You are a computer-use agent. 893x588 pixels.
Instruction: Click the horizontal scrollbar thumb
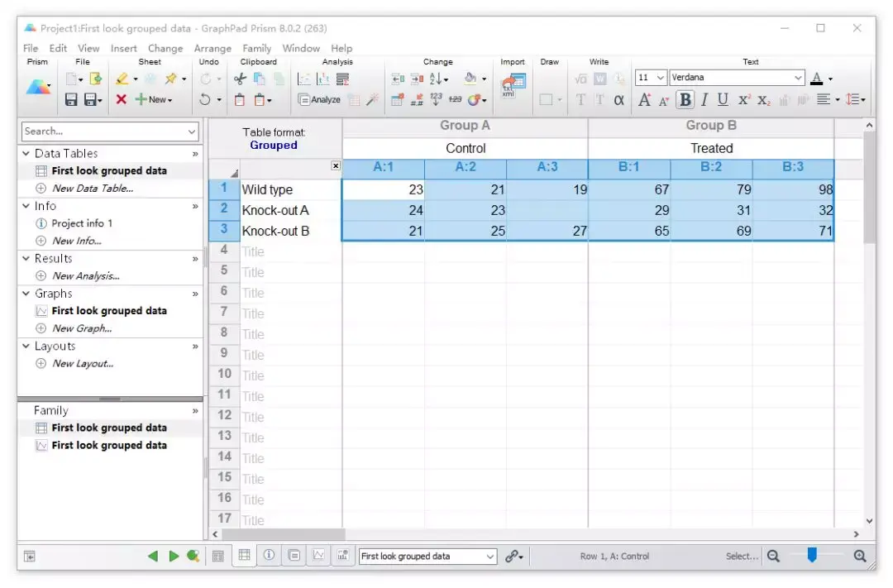pyautogui.click(x=283, y=534)
